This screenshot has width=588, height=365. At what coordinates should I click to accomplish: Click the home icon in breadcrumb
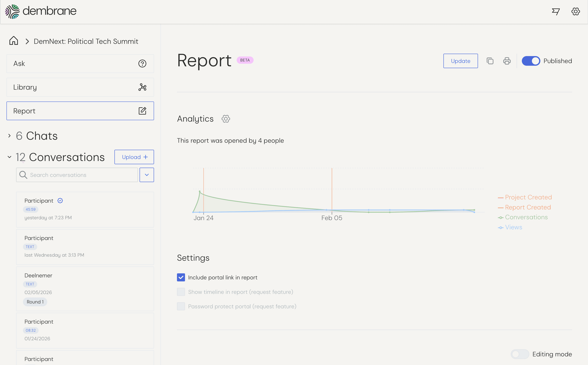(x=14, y=41)
